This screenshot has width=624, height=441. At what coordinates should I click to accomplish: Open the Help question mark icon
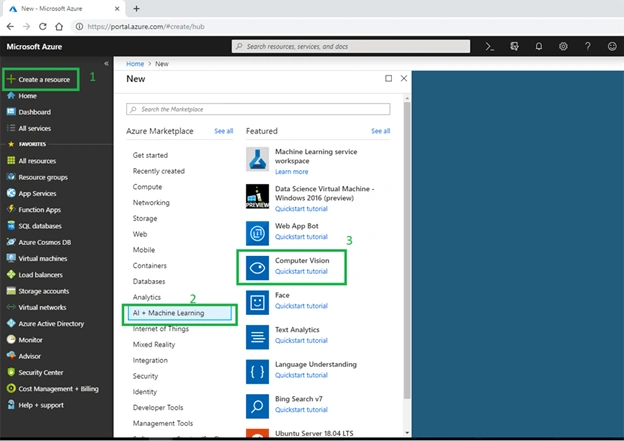click(587, 47)
